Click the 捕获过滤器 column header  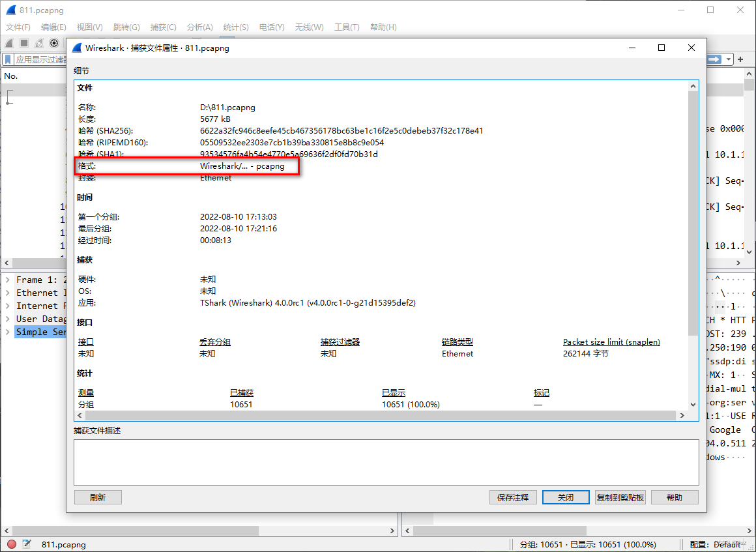(340, 341)
